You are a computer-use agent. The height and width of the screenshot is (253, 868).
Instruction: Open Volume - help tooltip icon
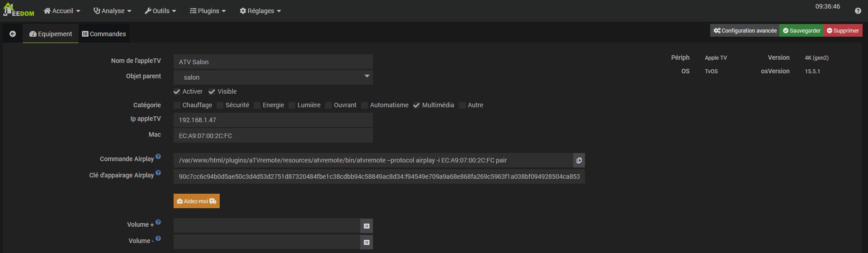click(158, 239)
